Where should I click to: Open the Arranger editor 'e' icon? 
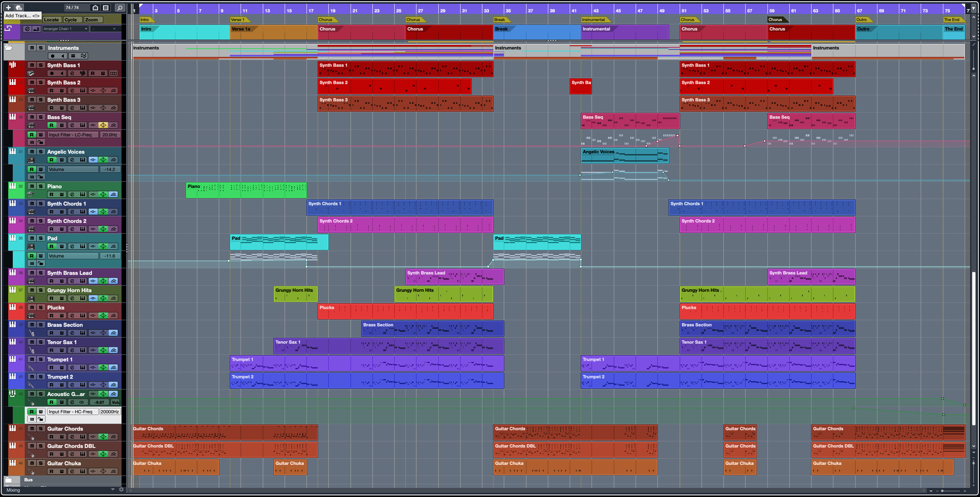click(27, 29)
